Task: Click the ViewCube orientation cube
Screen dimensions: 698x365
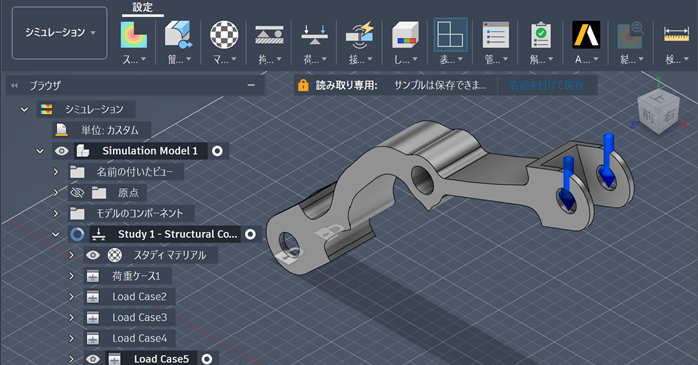Action: click(658, 112)
